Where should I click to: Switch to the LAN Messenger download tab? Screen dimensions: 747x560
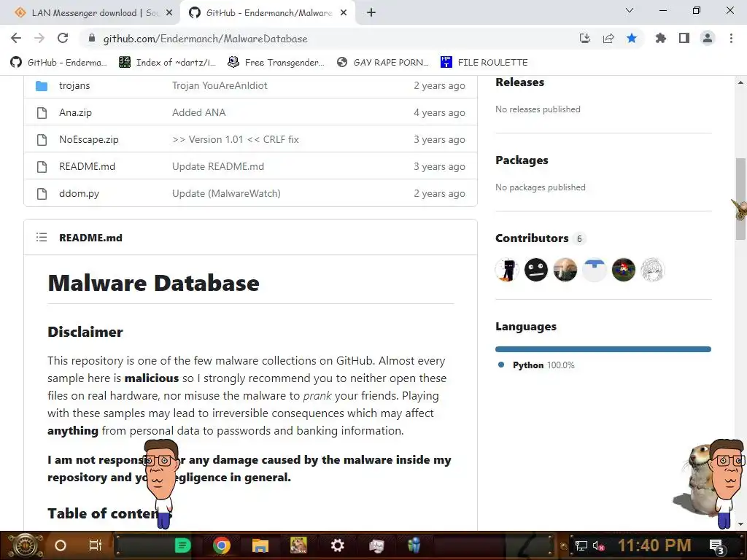coord(90,13)
